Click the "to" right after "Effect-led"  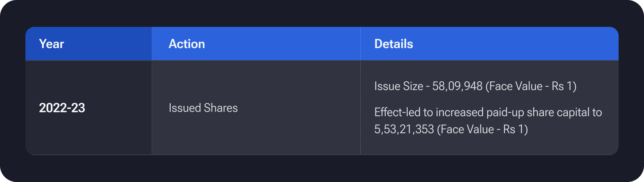428,112
